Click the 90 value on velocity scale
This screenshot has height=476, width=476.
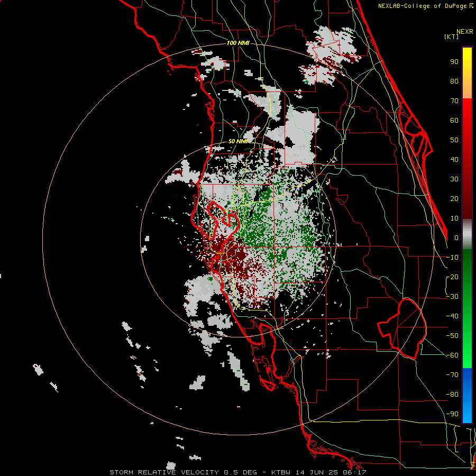[x=454, y=62]
